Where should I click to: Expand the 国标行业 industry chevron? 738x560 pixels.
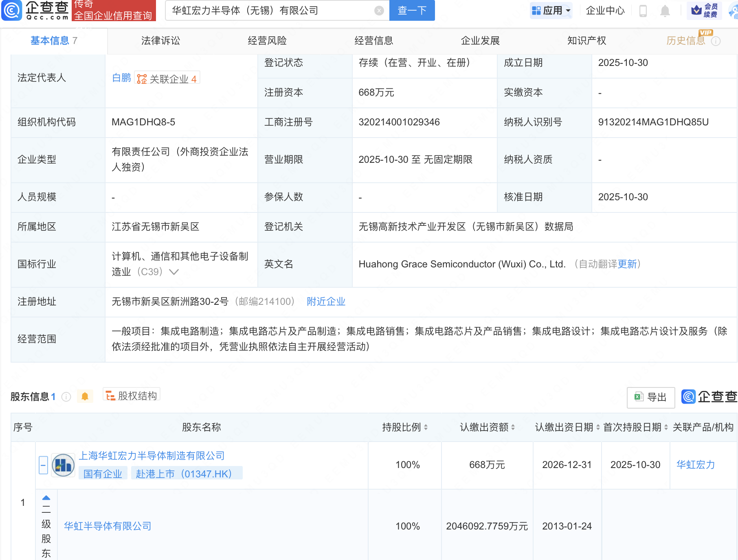(x=174, y=272)
